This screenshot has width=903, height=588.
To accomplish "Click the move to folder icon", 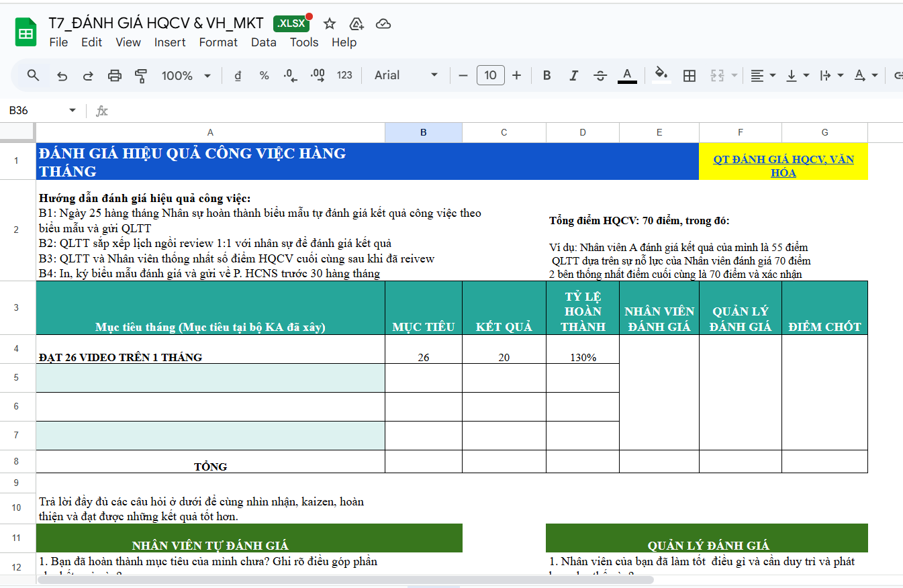I will 357,24.
